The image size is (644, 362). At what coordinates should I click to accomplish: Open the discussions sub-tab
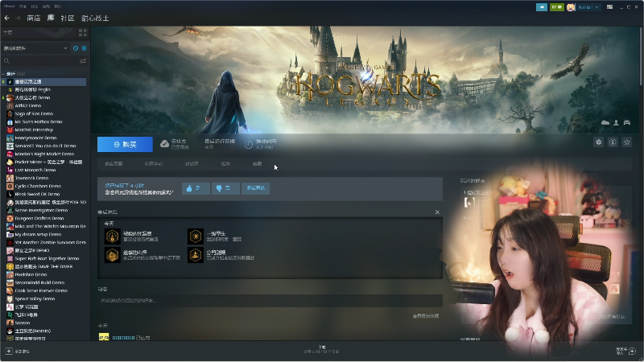coord(192,164)
